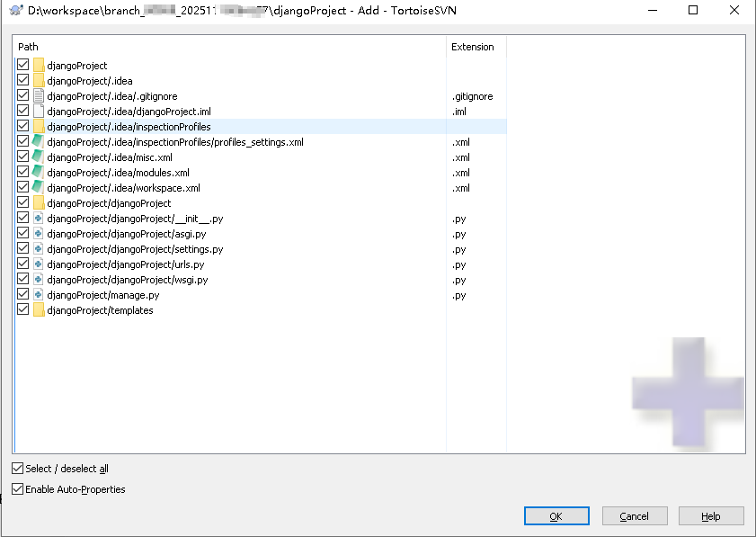Click the XML icon for misc.xml
The image size is (756, 537).
pyautogui.click(x=38, y=157)
